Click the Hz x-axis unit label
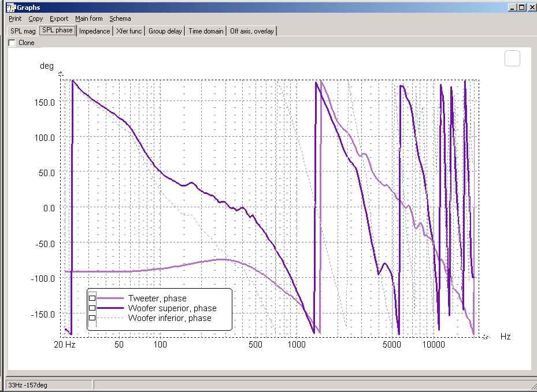537x392 pixels. [x=505, y=337]
